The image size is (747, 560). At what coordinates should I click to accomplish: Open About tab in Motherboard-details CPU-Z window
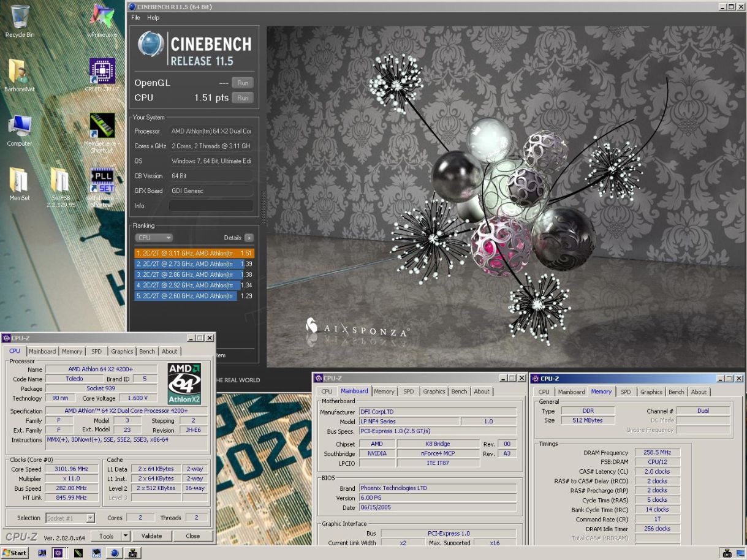(482, 392)
